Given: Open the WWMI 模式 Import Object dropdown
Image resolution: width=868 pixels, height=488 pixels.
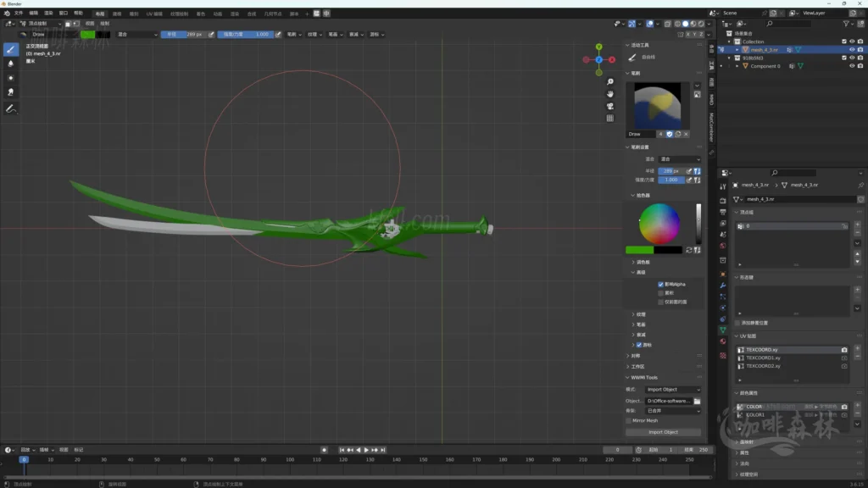Looking at the screenshot, I should click(674, 390).
